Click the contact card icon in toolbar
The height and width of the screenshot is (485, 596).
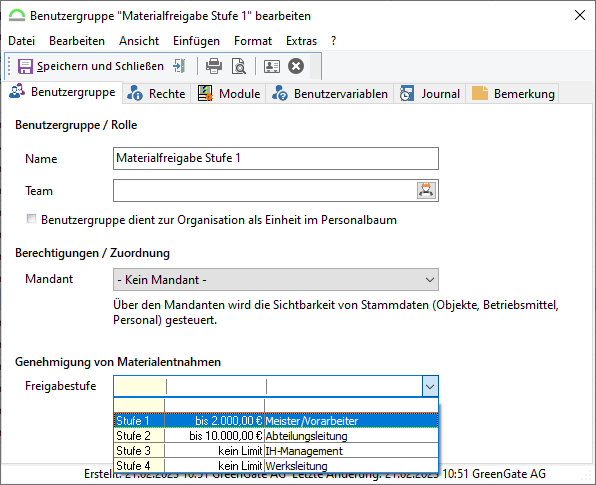pos(272,66)
